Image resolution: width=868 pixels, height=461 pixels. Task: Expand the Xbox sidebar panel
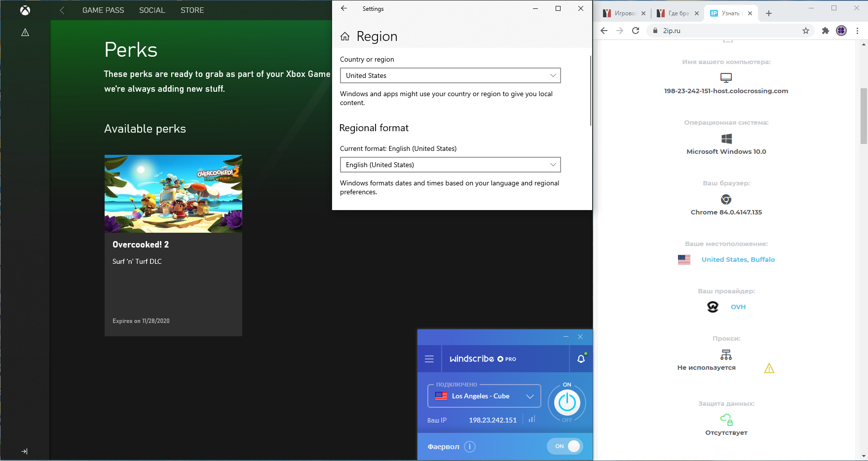25,451
